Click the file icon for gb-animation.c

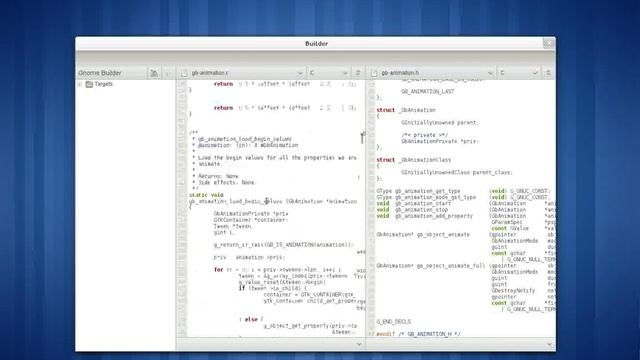(x=184, y=73)
